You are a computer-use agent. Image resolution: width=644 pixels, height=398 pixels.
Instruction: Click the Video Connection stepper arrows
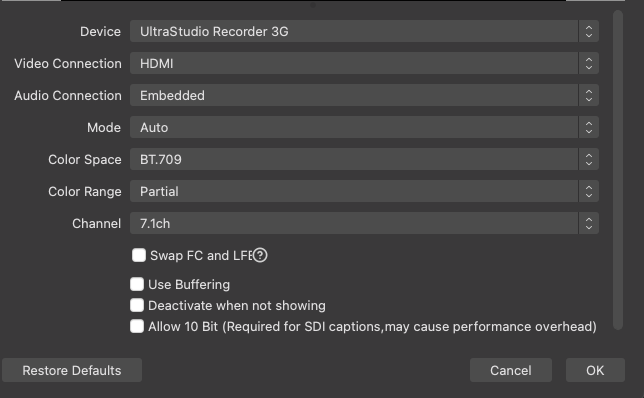[x=589, y=63]
